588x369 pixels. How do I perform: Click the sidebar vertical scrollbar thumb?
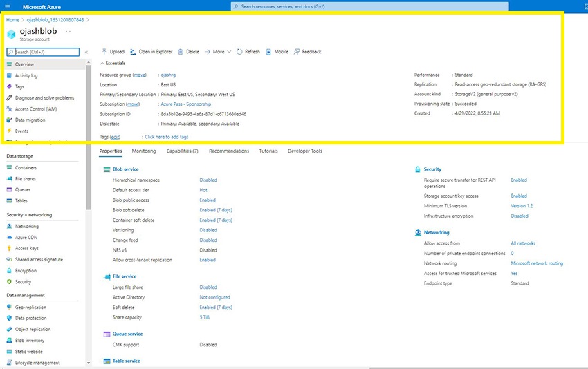tap(89, 137)
